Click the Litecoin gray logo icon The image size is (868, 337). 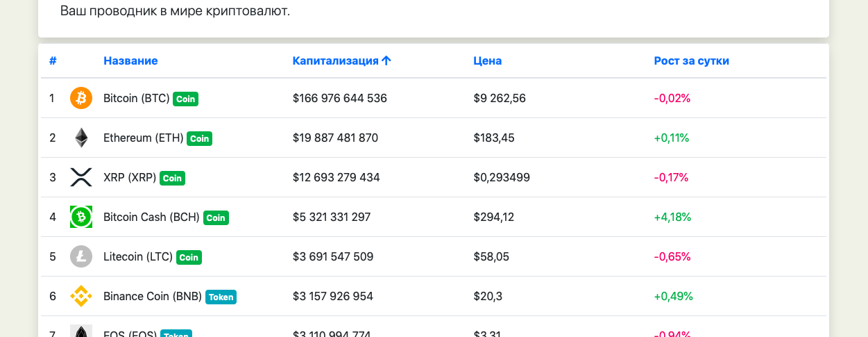(x=81, y=256)
